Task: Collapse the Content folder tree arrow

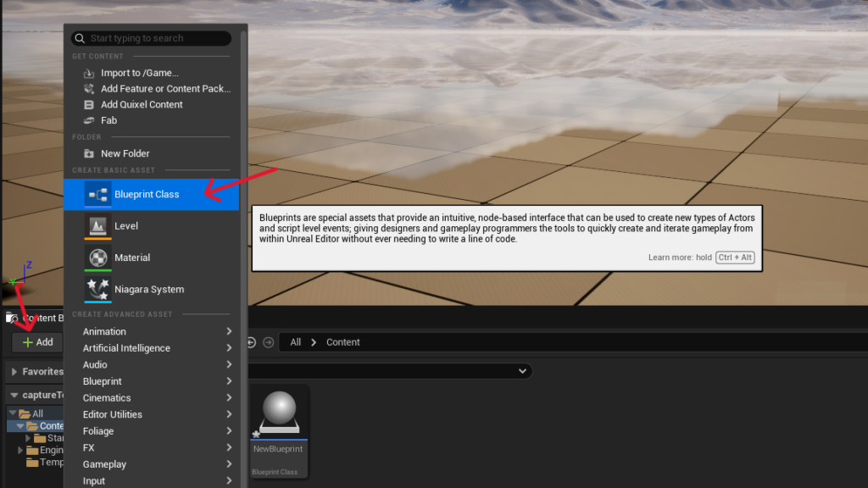Action: [20, 426]
